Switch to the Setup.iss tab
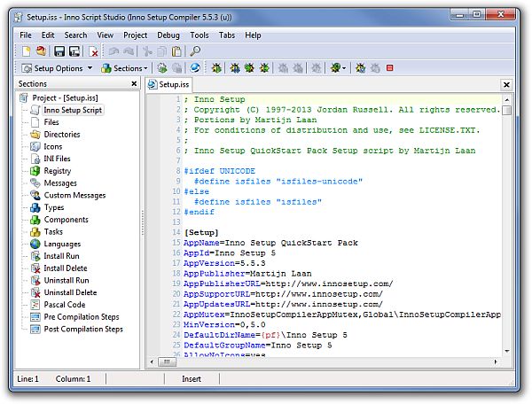532x404 pixels. point(168,84)
